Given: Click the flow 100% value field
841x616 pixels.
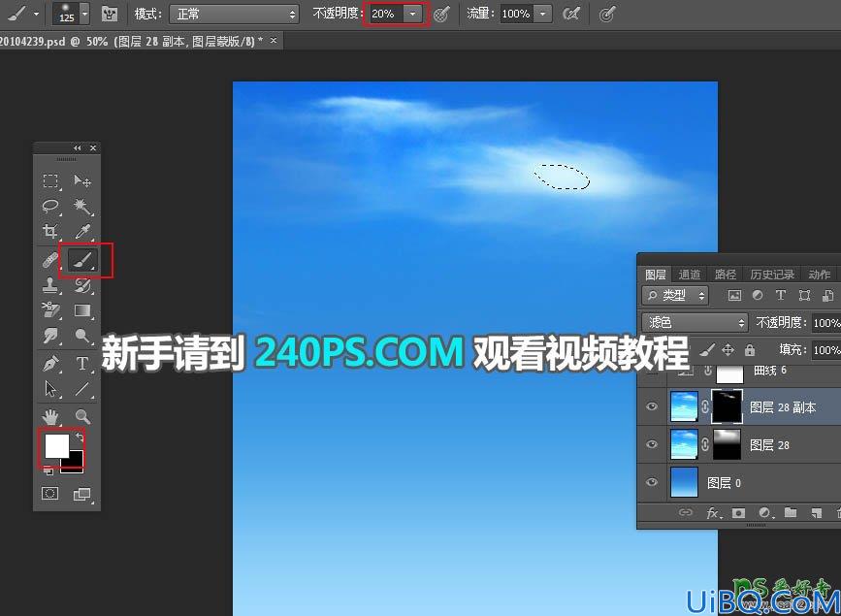Looking at the screenshot, I should point(517,14).
